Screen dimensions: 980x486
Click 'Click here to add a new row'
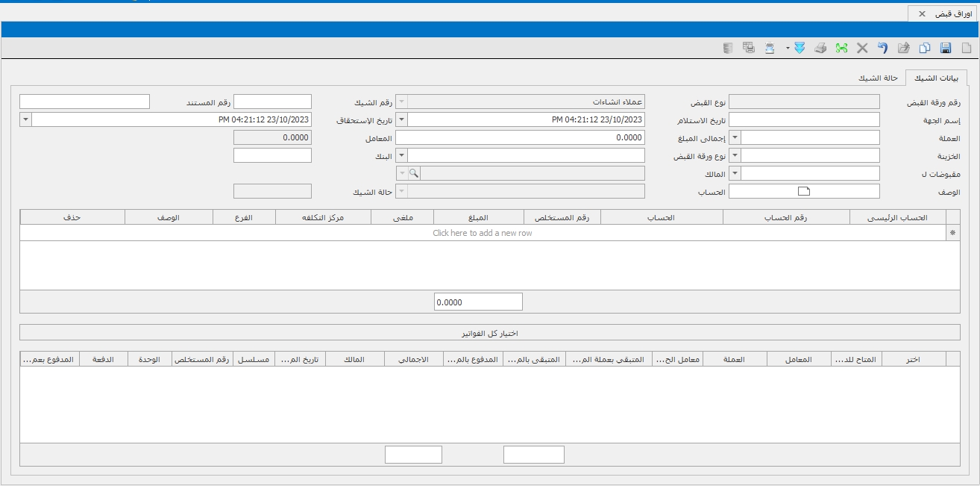[483, 233]
